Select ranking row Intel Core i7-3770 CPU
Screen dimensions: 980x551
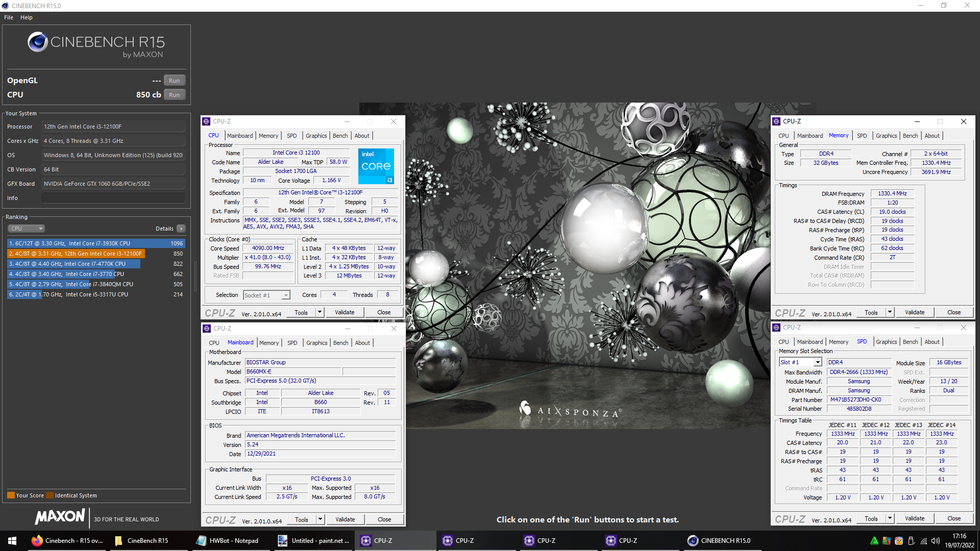pyautogui.click(x=96, y=274)
